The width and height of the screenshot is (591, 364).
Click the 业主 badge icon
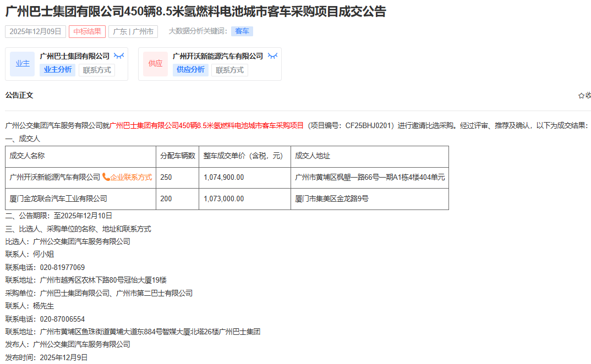tap(23, 64)
